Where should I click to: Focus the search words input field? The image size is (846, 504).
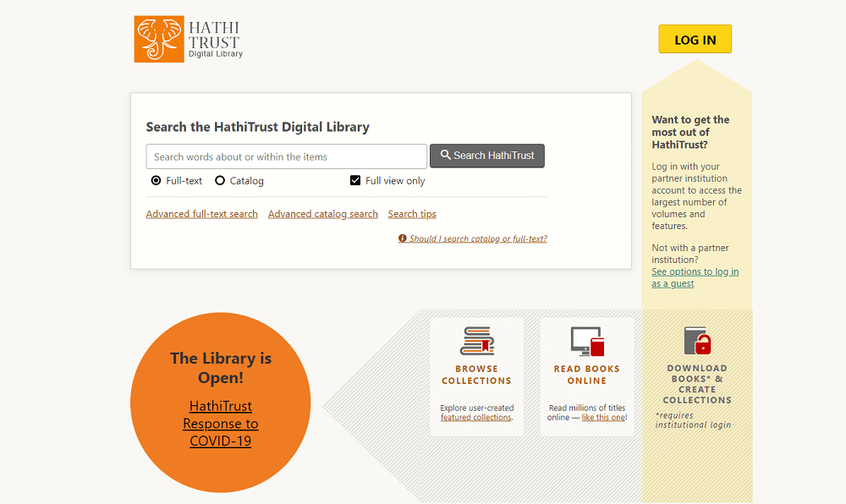click(287, 156)
